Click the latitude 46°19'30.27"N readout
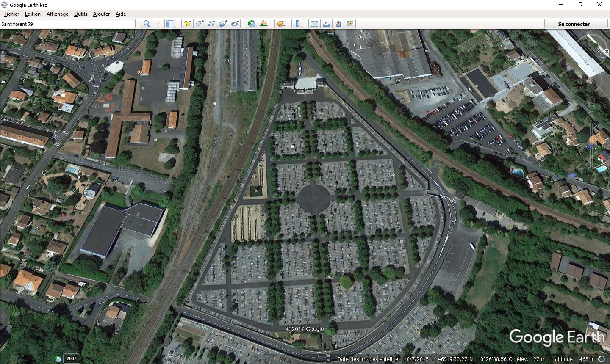The height and width of the screenshot is (364, 610). point(455,359)
